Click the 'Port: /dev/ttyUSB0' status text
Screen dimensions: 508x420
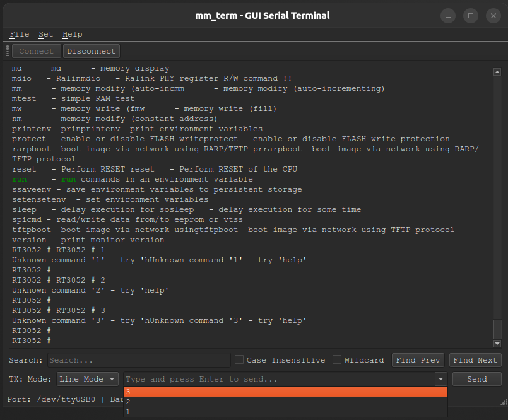(x=51, y=399)
